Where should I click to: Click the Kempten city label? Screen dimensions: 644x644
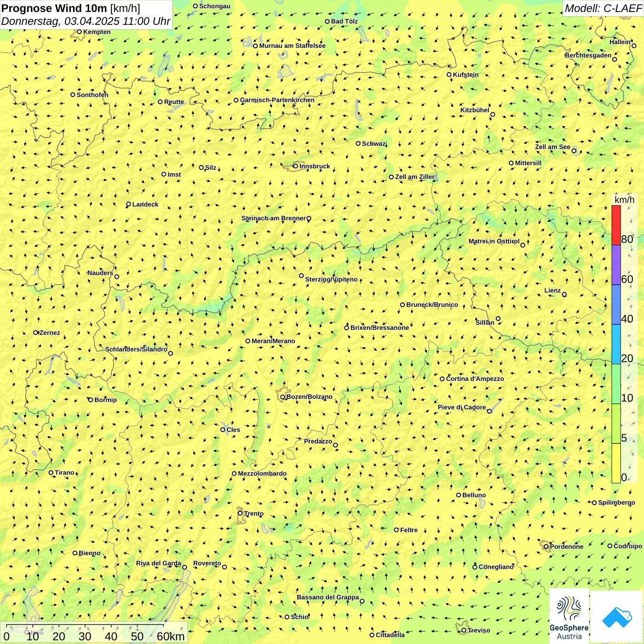pos(97,32)
